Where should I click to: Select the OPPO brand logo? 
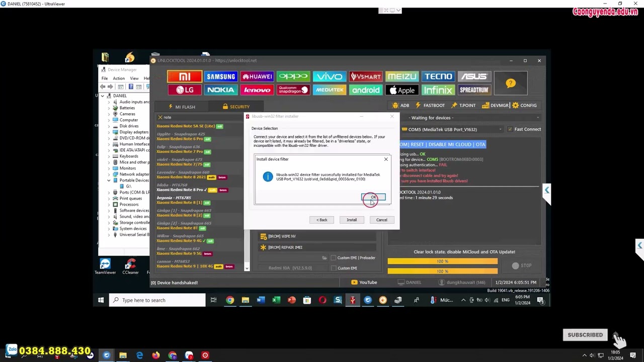pos(293,76)
